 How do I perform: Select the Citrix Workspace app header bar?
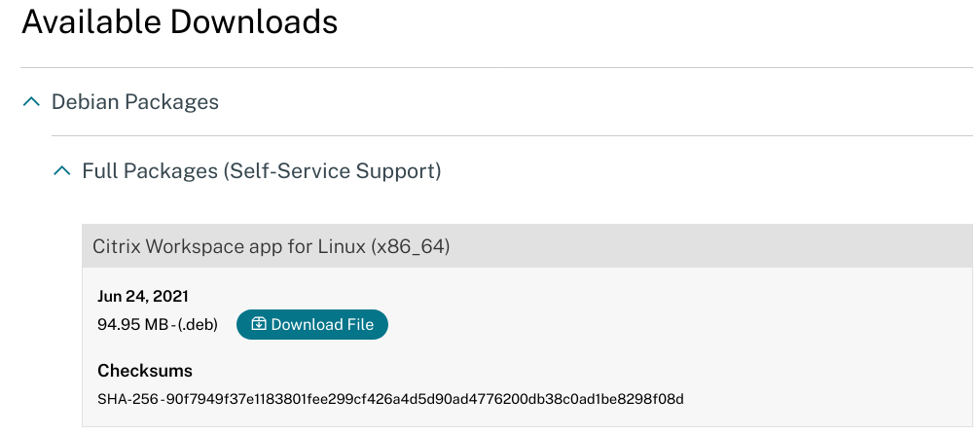pyautogui.click(x=526, y=246)
